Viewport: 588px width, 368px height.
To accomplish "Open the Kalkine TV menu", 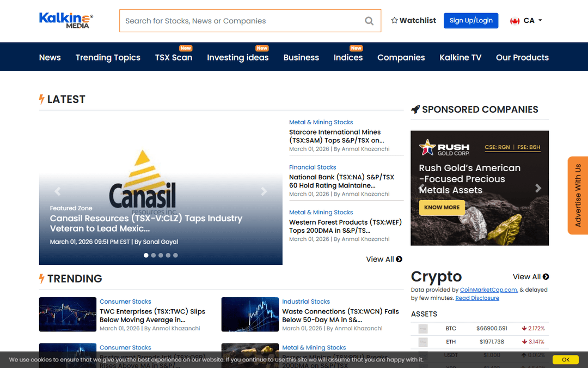I will click(x=460, y=57).
